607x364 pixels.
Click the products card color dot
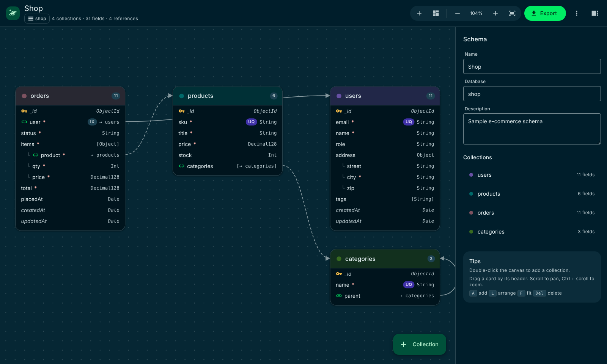pos(181,96)
